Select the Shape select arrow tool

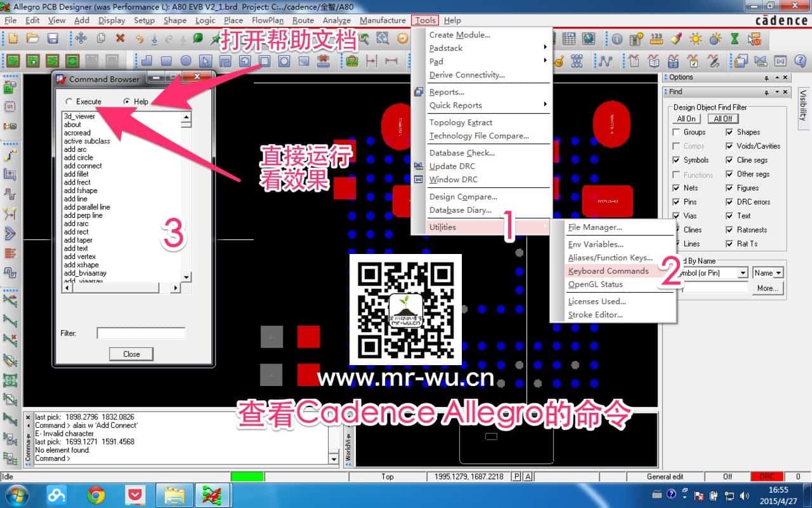[x=206, y=61]
